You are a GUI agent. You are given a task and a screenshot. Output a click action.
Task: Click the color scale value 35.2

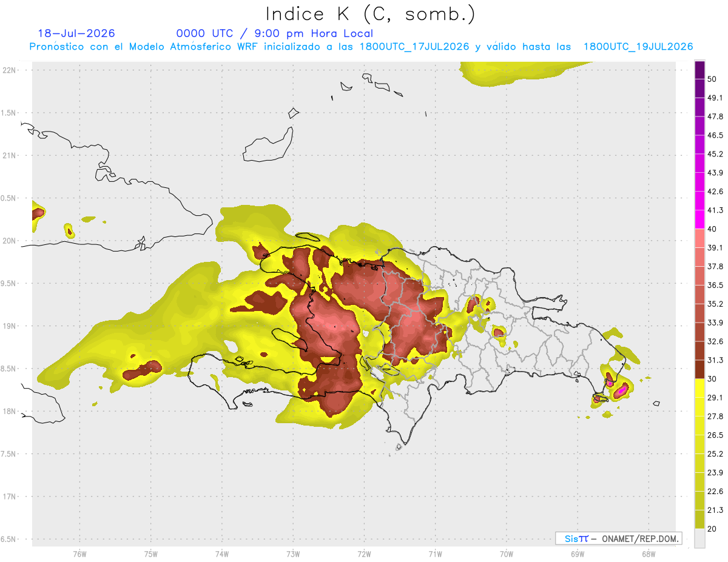pos(715,304)
